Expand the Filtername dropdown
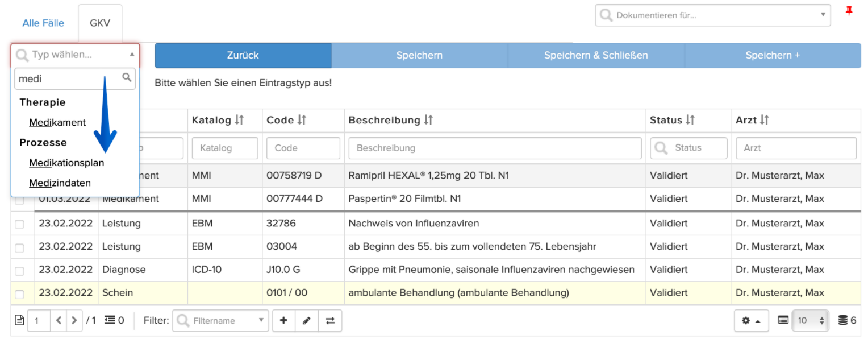The height and width of the screenshot is (339, 868). tap(220, 321)
